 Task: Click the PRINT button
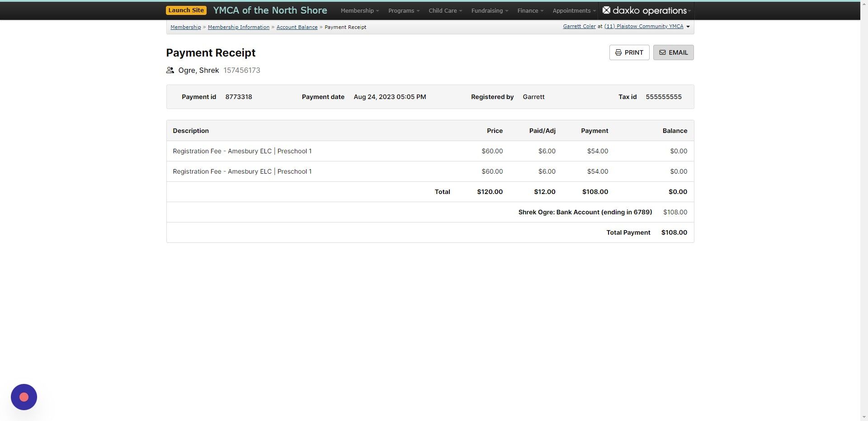click(x=629, y=52)
